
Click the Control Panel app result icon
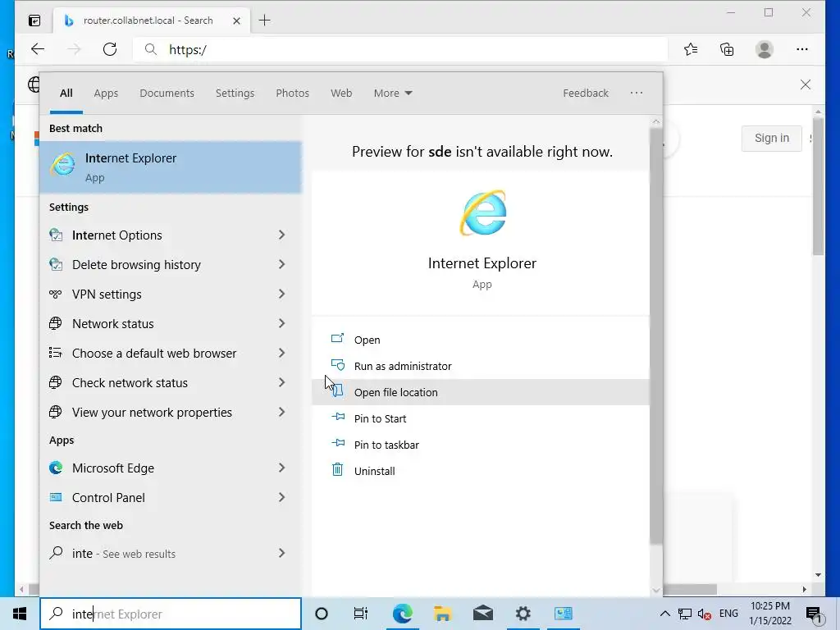tap(56, 497)
